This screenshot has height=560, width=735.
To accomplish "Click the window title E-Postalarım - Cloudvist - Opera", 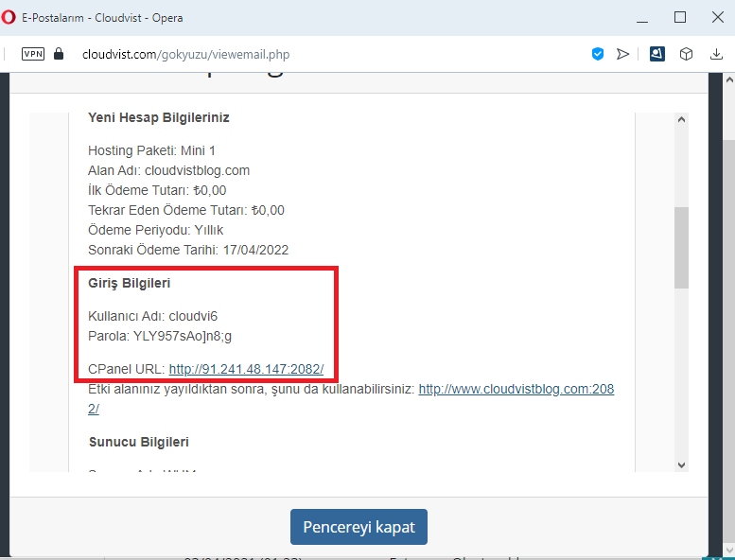I will 102,18.
